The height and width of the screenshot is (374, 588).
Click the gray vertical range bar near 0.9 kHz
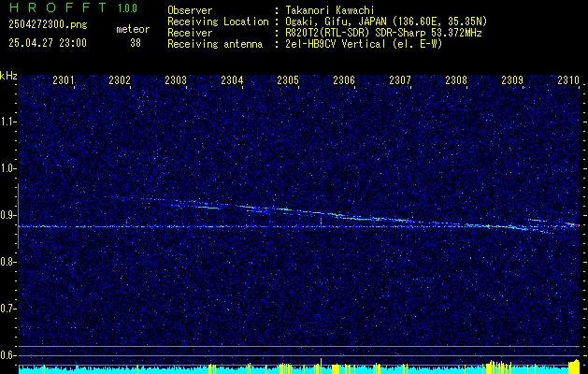click(18, 216)
